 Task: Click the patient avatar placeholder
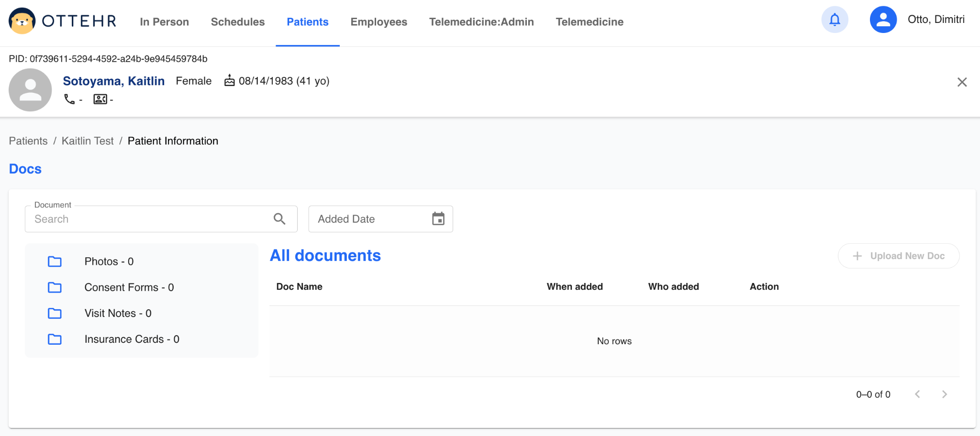[x=30, y=90]
